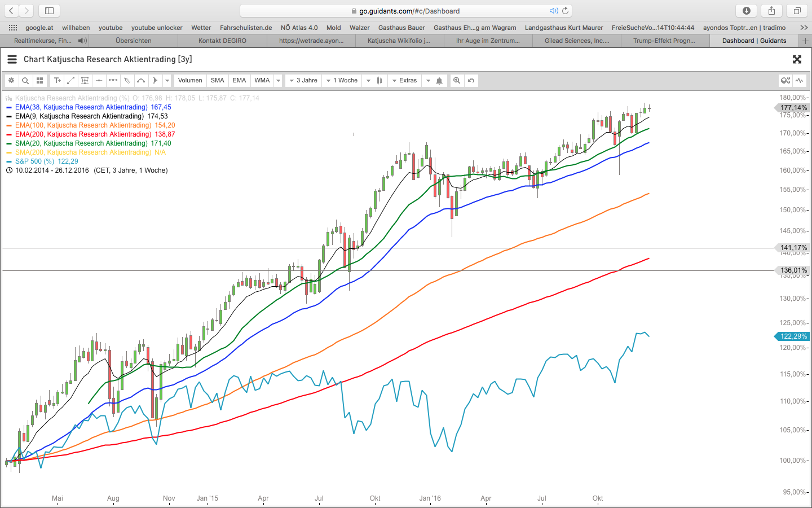Viewport: 812px width, 508px height.
Task: Switch to the Kontakt DEGIRO tab
Action: point(222,41)
